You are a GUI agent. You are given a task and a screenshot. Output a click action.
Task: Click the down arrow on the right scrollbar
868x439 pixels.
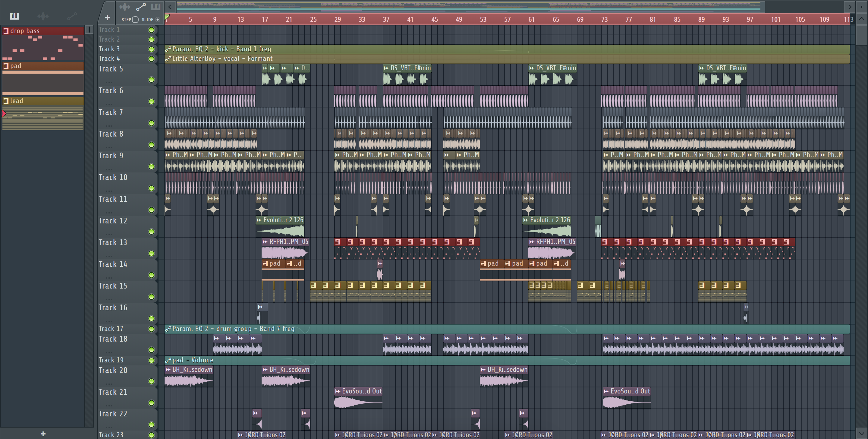click(862, 433)
